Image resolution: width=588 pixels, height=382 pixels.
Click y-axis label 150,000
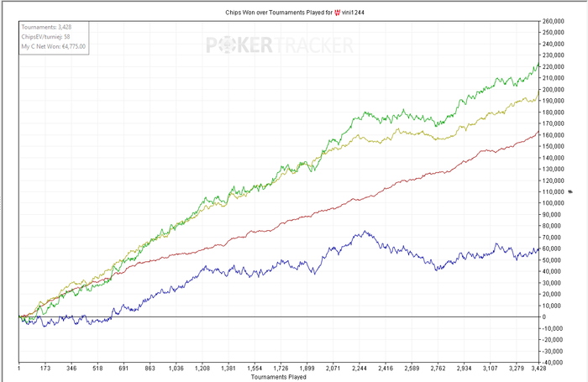pyautogui.click(x=554, y=147)
